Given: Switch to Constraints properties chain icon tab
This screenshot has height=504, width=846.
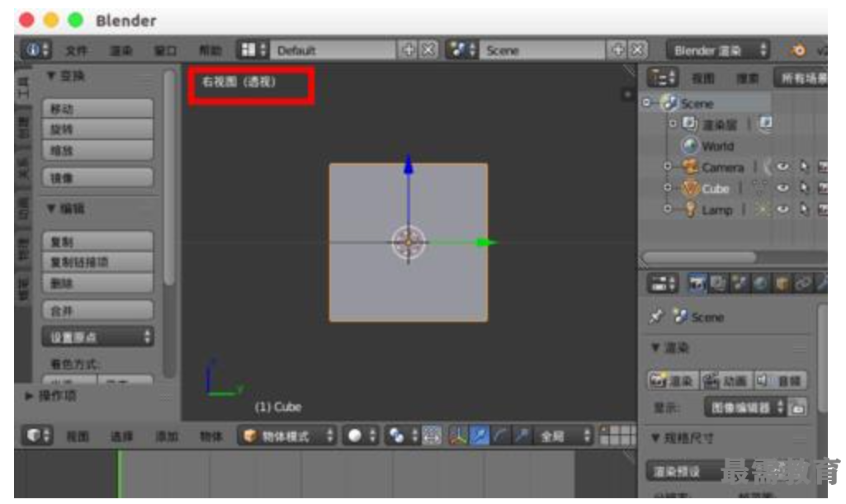Looking at the screenshot, I should 802,283.
